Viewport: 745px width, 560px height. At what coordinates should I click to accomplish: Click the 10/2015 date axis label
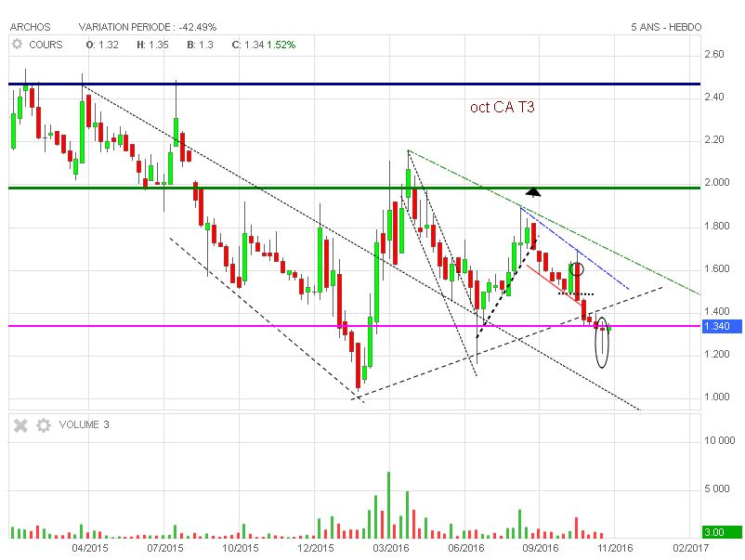tap(240, 548)
